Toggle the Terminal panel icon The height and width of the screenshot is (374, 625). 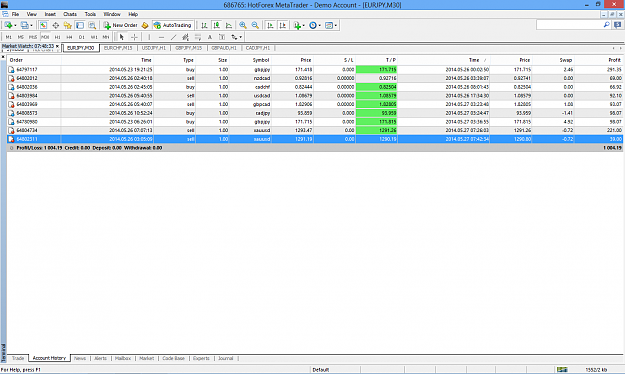80,25
